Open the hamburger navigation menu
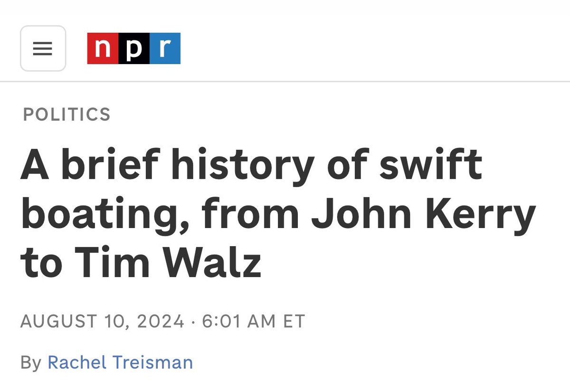The image size is (570, 392). coord(43,48)
